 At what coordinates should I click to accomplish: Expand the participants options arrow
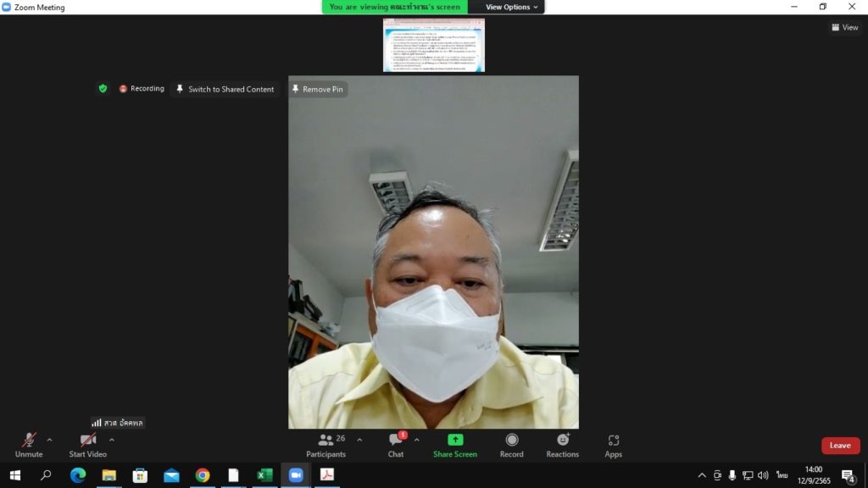[x=359, y=441]
